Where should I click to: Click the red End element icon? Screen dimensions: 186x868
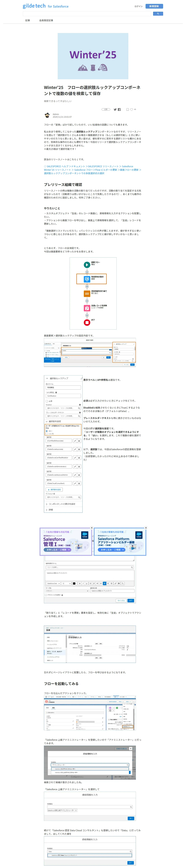tap(87, 322)
